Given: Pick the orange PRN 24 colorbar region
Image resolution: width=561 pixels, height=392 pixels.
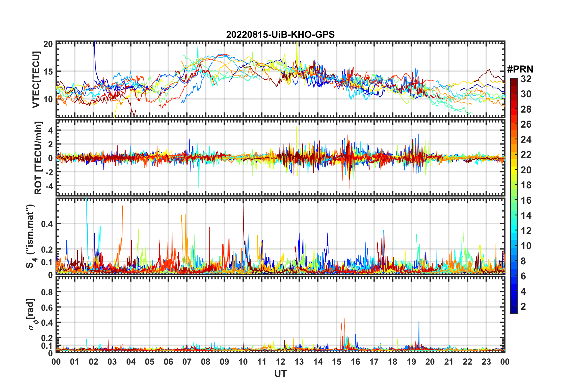Looking at the screenshot, I should [514, 140].
